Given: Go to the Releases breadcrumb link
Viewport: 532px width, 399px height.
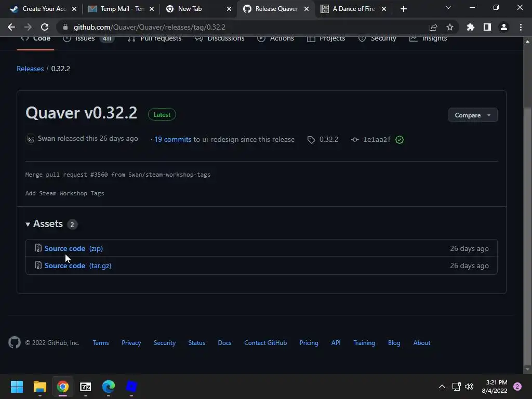Looking at the screenshot, I should (x=30, y=69).
